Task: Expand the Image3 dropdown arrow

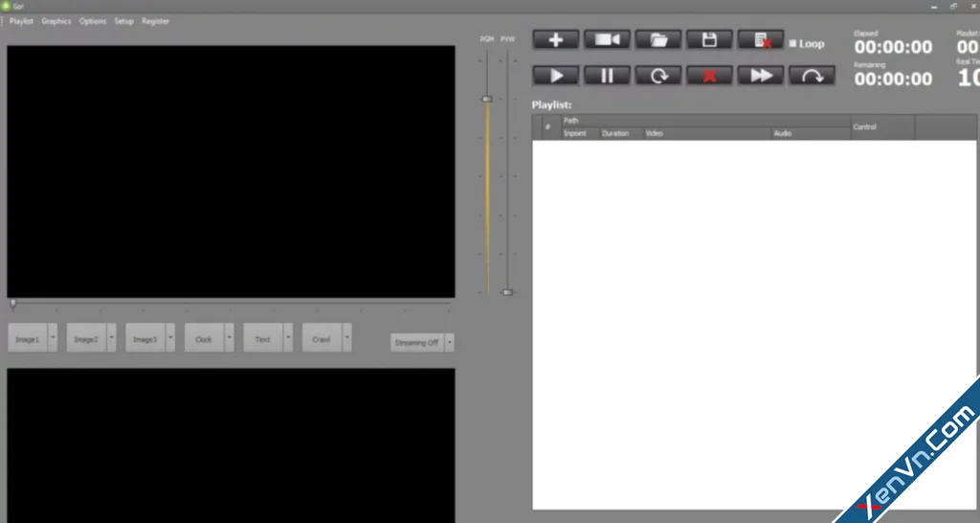Action: coord(170,338)
